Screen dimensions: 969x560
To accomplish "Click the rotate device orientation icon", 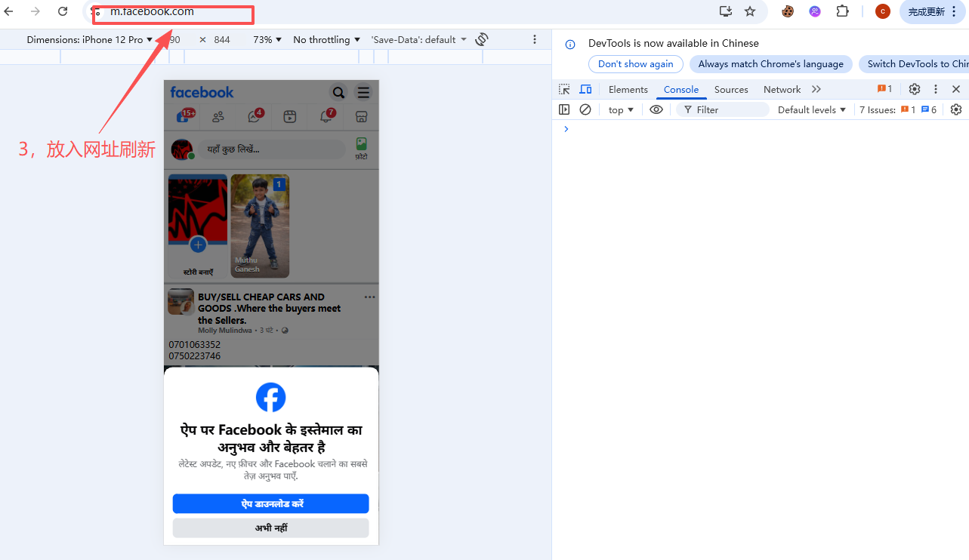I will coord(482,39).
